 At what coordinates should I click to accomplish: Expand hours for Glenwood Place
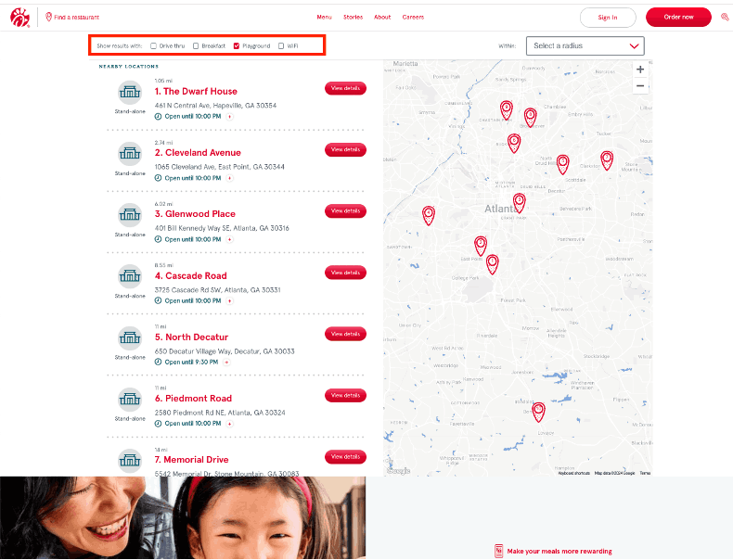point(230,239)
